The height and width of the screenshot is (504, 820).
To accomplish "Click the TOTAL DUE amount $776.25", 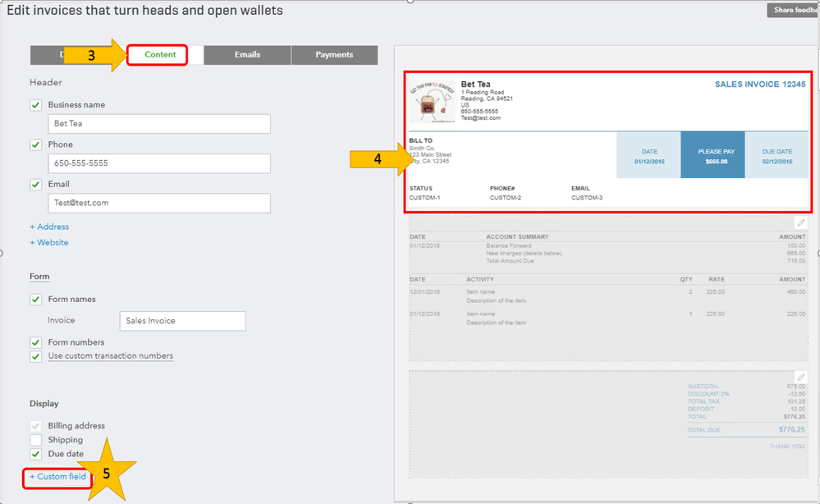I will [792, 430].
